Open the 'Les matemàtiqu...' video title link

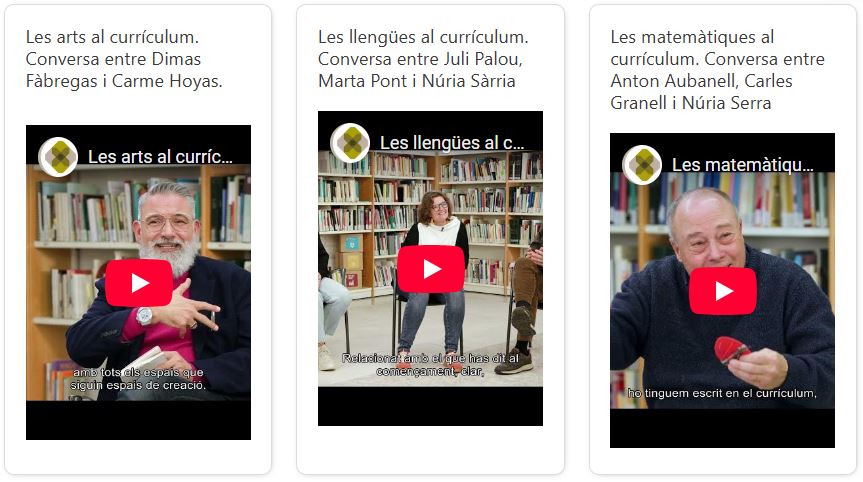click(x=742, y=165)
